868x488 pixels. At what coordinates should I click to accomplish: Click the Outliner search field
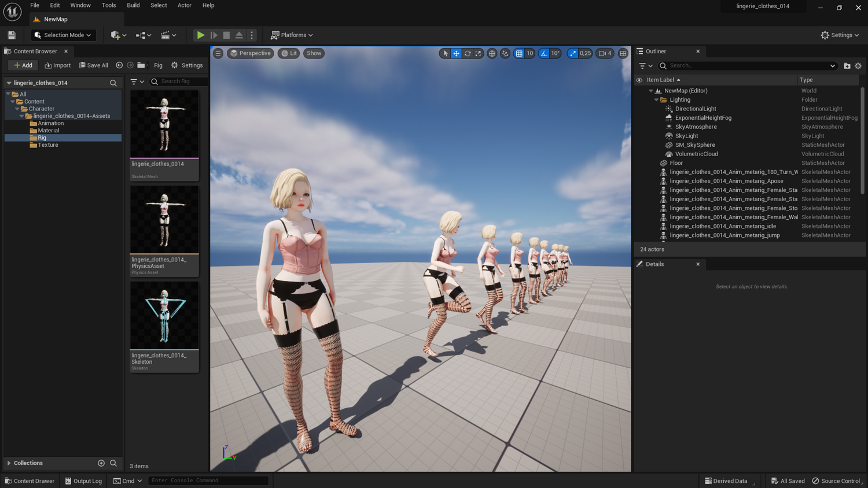[748, 66]
